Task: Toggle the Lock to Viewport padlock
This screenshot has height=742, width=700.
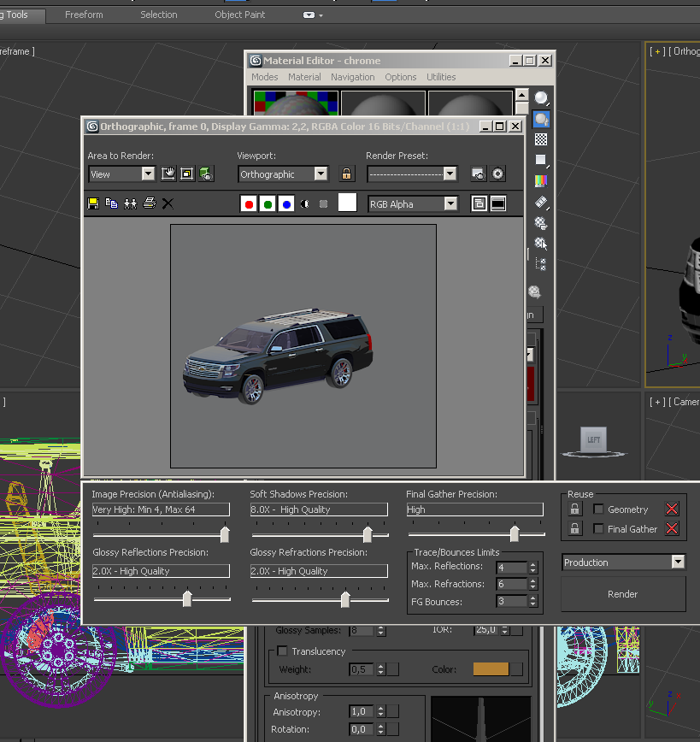Action: coord(346,174)
